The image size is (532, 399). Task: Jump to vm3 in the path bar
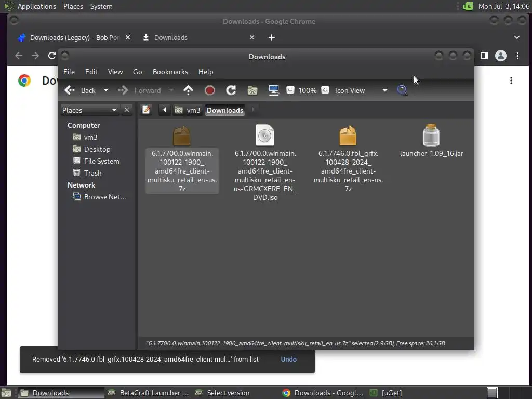(188, 110)
